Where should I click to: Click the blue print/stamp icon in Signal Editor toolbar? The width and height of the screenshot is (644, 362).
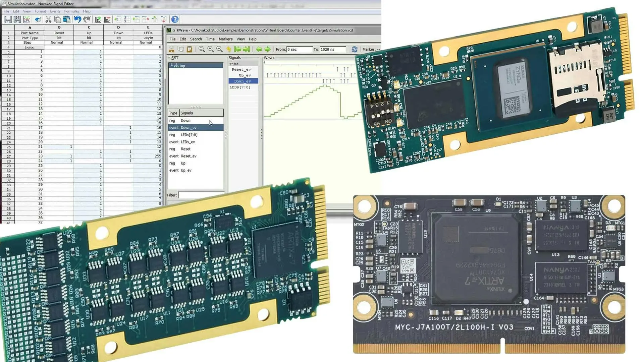[x=38, y=19]
